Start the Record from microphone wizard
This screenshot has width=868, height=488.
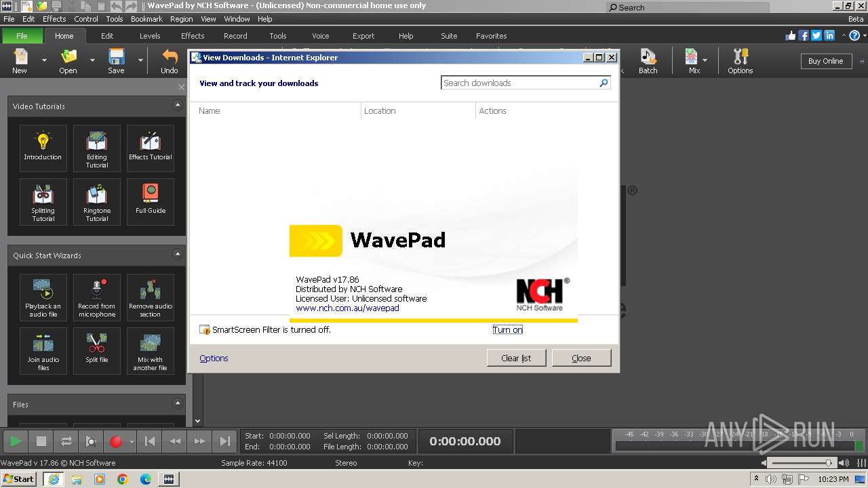tap(97, 297)
